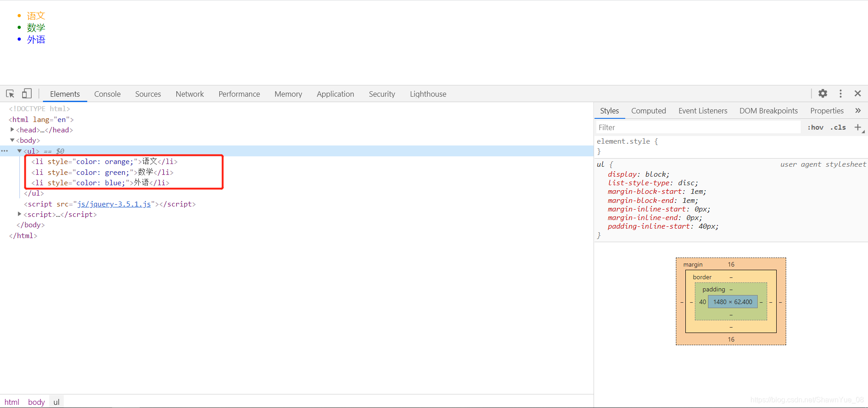Select body in the breadcrumb bar
This screenshot has width=868, height=408.
pyautogui.click(x=37, y=402)
